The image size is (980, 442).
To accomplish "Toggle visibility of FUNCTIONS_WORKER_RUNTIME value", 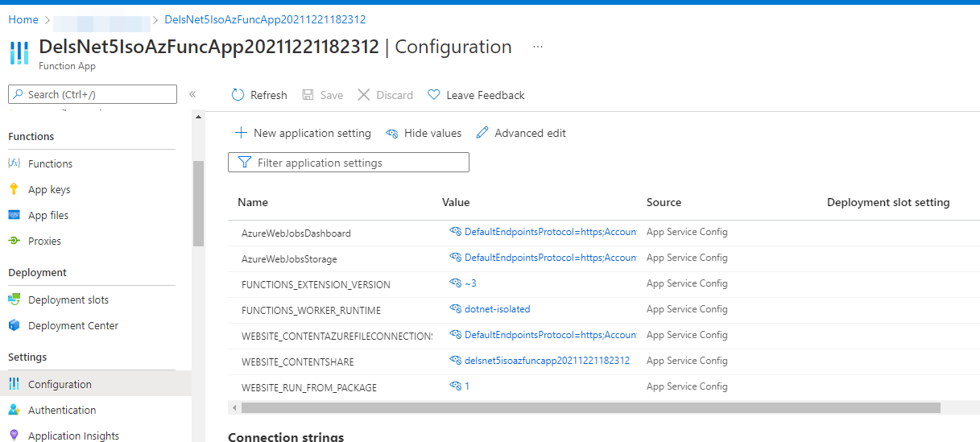I will coord(455,309).
